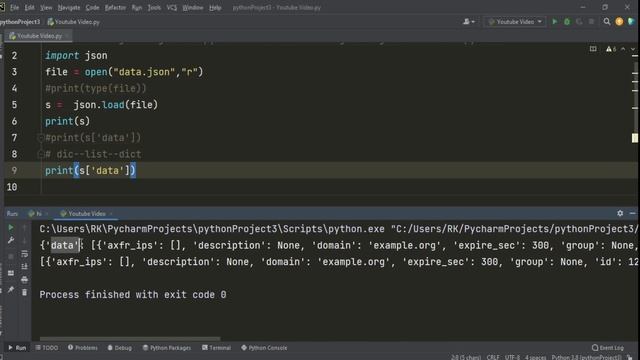Open the wrench settings icon in Run panel
640x360 pixels.
tap(11, 240)
